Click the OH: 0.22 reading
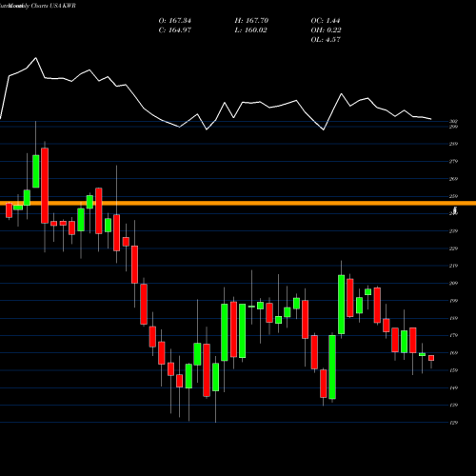Screen dimensions: 476x476 click(326, 30)
